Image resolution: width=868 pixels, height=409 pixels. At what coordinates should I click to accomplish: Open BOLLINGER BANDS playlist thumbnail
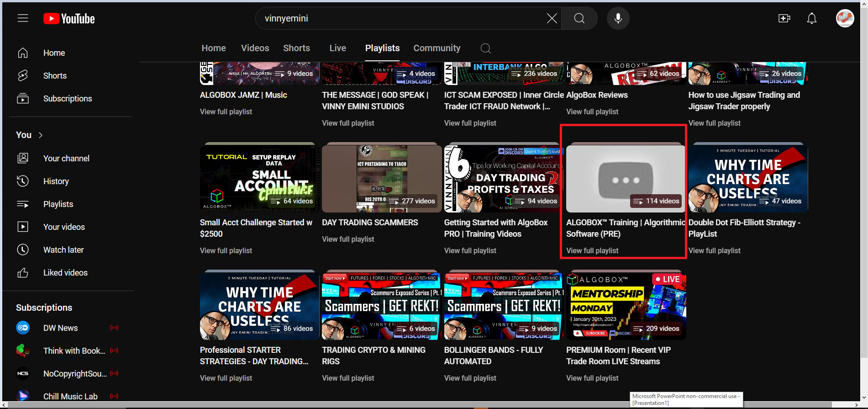pos(504,306)
